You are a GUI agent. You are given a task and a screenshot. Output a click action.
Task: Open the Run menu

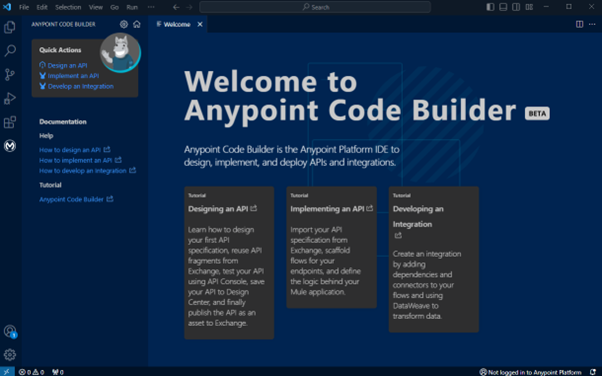point(132,7)
